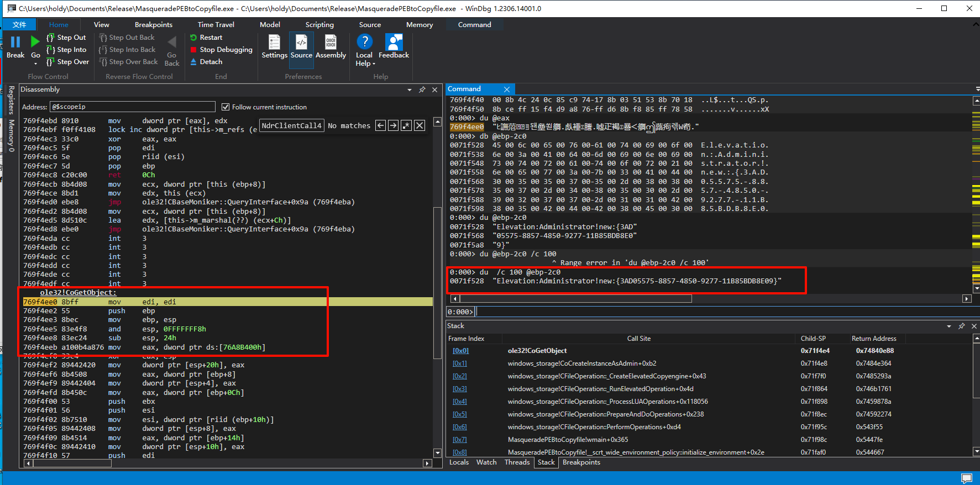
Task: Open stack frame link [0x1]
Action: coord(460,363)
